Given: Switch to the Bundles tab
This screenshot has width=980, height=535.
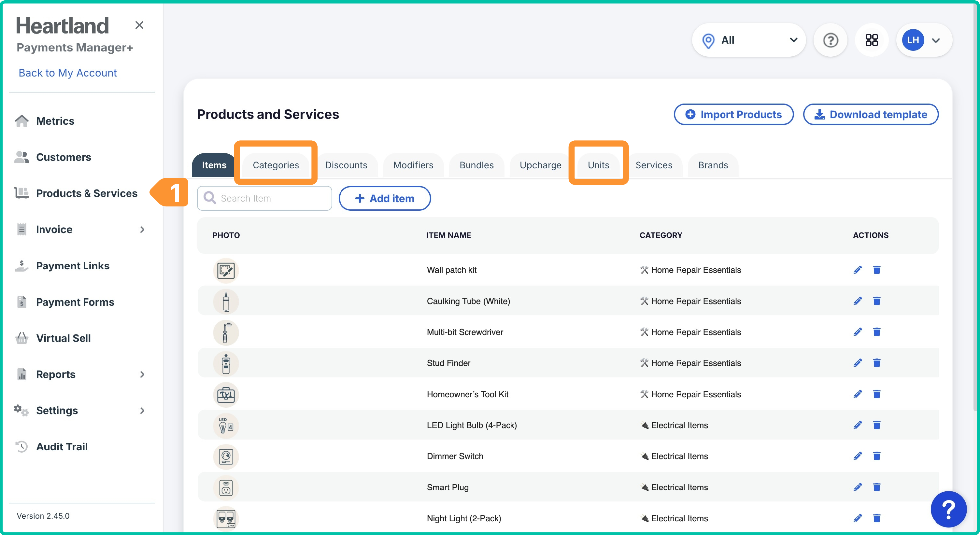Looking at the screenshot, I should coord(476,165).
